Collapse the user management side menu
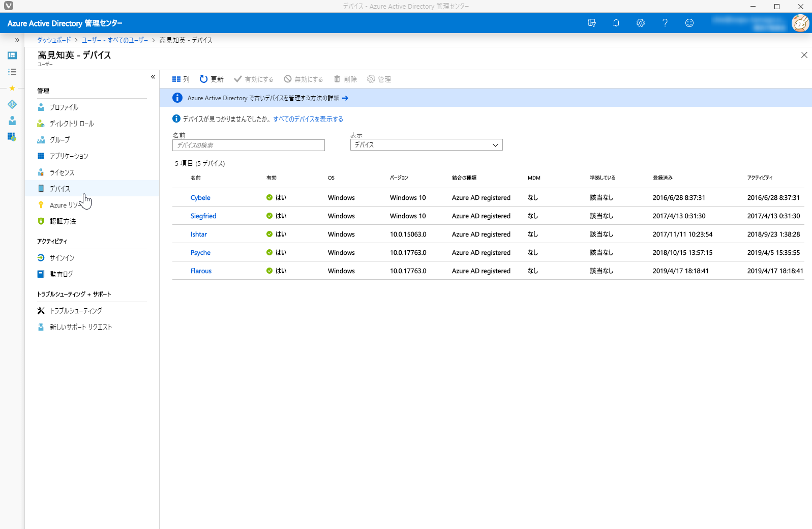 point(153,77)
